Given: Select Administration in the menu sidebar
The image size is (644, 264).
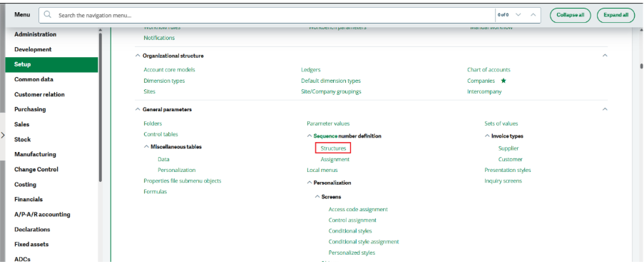Looking at the screenshot, I should (x=36, y=34).
